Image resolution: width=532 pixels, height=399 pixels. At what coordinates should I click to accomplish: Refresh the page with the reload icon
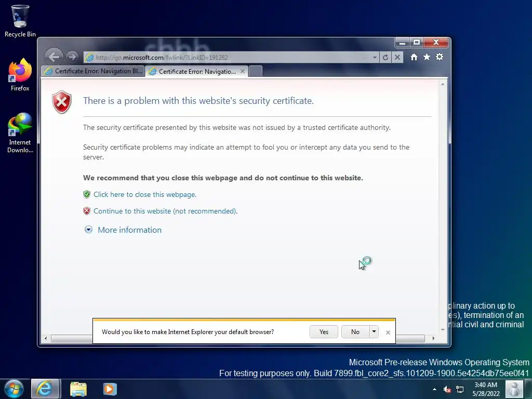point(385,57)
